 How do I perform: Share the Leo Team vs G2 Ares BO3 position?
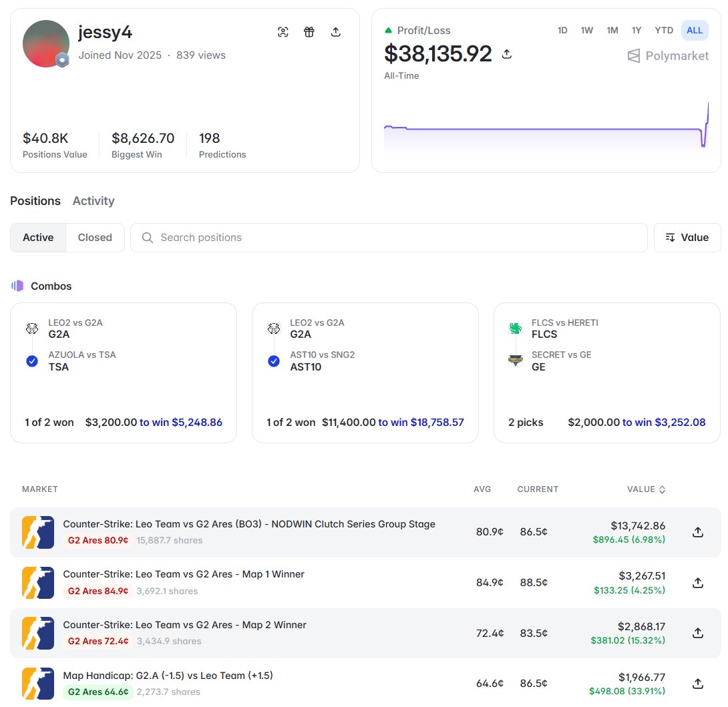coord(698,532)
